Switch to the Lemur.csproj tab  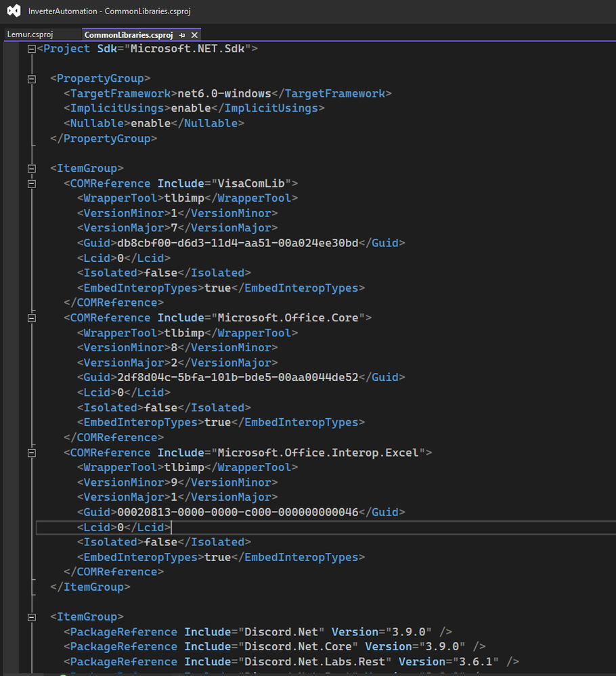pos(30,35)
